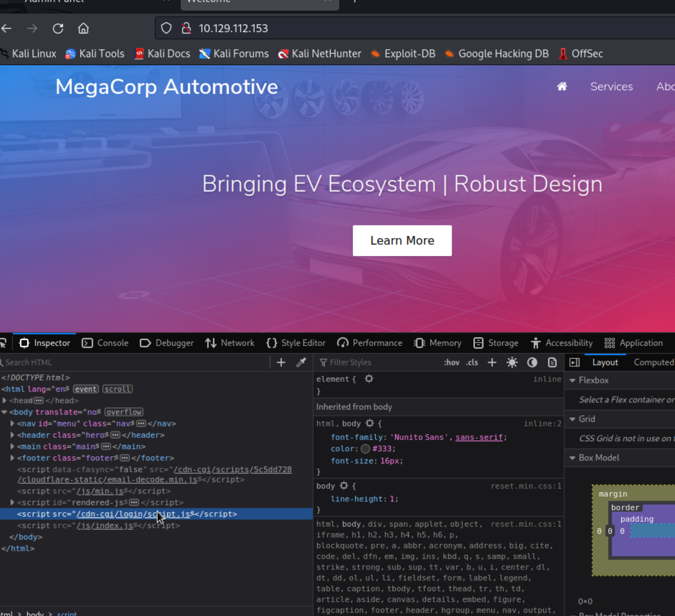Select the Layout sidebar tab
675x616 pixels.
point(605,362)
